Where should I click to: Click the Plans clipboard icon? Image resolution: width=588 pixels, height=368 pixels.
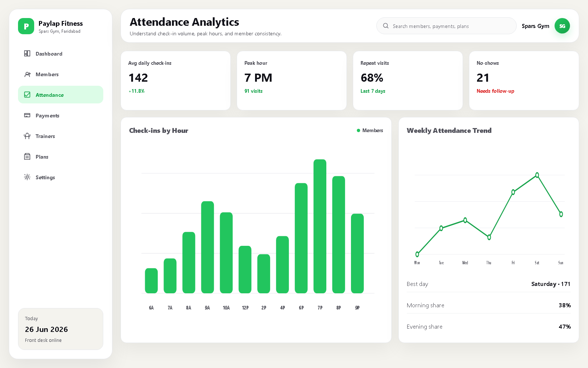click(27, 156)
